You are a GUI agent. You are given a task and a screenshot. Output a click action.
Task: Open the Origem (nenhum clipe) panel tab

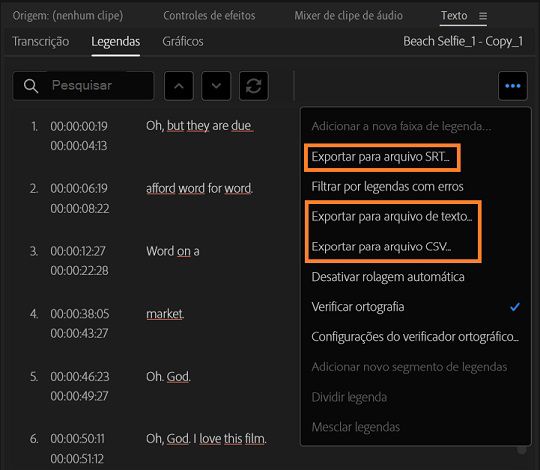pyautogui.click(x=68, y=15)
